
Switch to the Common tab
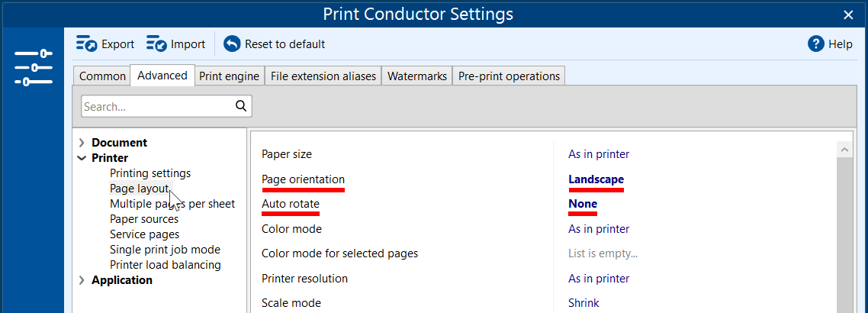click(x=102, y=76)
